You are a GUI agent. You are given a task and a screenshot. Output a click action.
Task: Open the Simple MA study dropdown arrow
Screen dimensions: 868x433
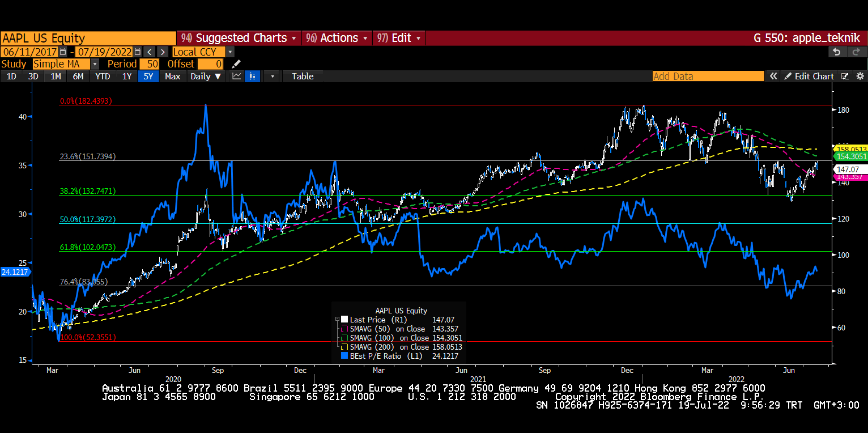click(95, 64)
